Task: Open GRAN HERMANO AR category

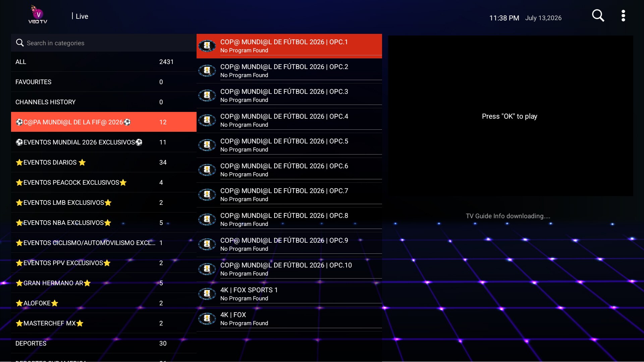Action: [104, 283]
